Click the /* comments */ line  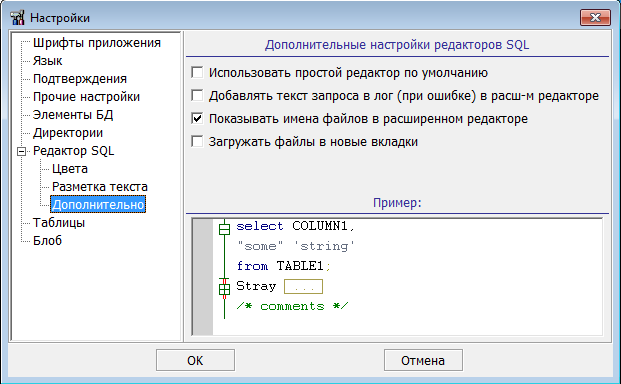tap(292, 306)
